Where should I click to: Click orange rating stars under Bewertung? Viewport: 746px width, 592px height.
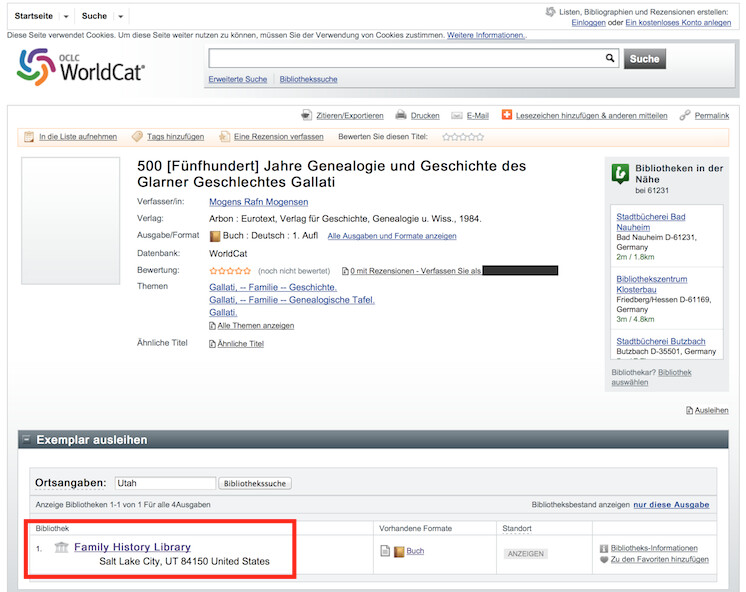[230, 271]
